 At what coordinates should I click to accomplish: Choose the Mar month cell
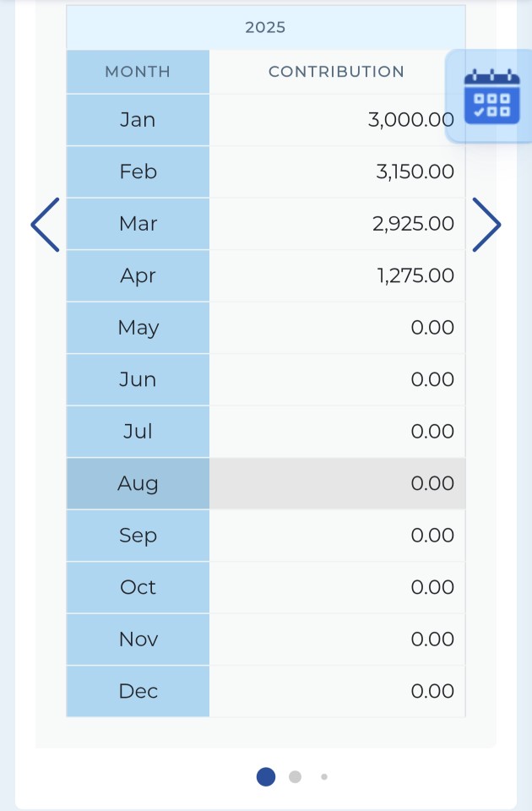coord(138,224)
